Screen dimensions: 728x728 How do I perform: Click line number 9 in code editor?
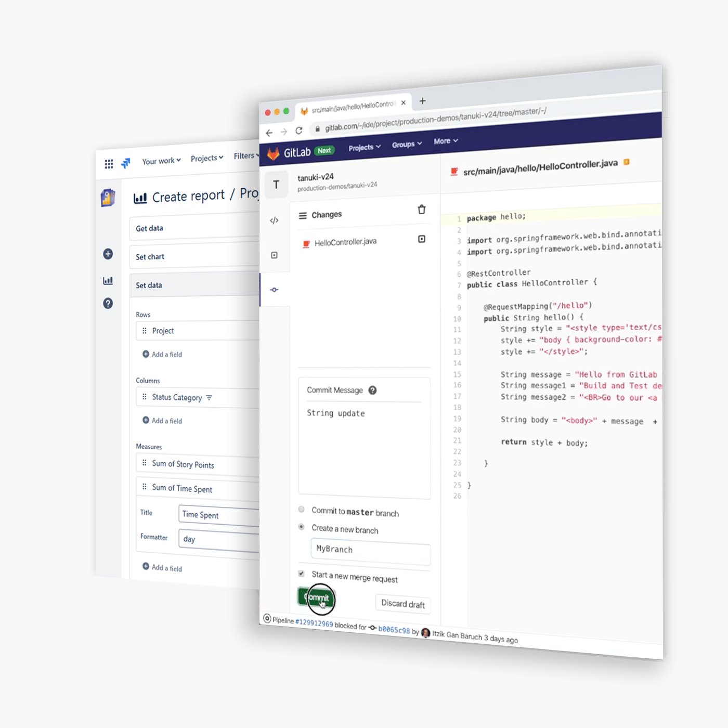pyautogui.click(x=459, y=308)
